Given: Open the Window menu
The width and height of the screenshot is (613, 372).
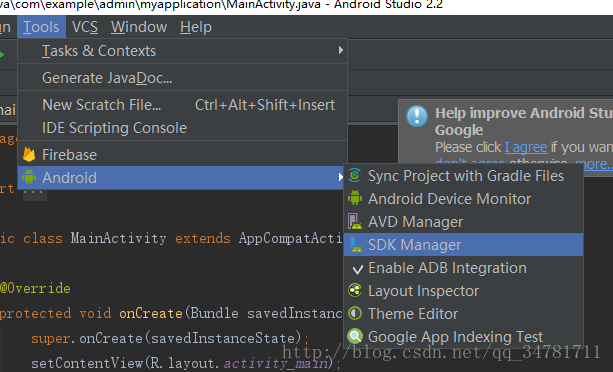Looking at the screenshot, I should 139,27.
